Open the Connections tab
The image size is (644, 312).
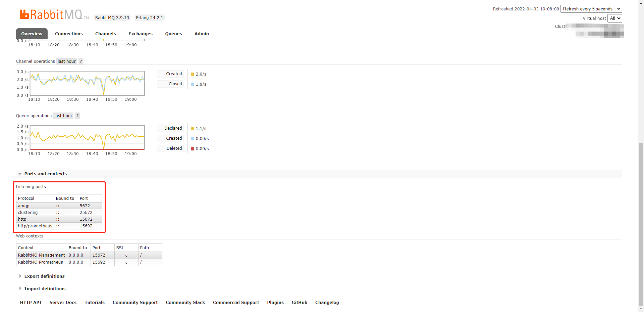click(69, 34)
